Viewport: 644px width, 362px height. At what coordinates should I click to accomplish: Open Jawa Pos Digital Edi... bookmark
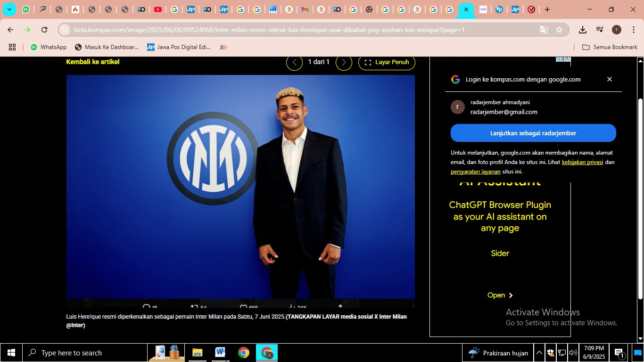pos(179,47)
